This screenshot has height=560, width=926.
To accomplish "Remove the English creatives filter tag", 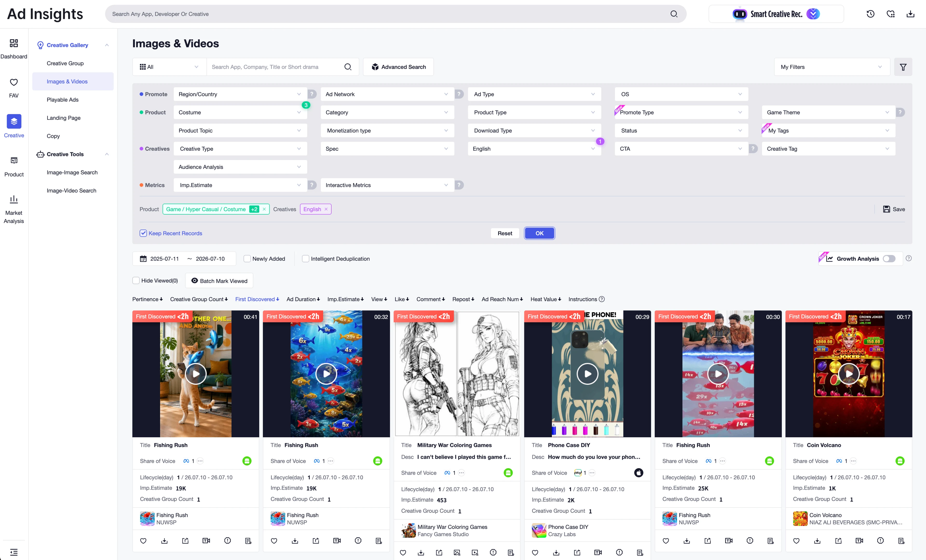I will (326, 209).
